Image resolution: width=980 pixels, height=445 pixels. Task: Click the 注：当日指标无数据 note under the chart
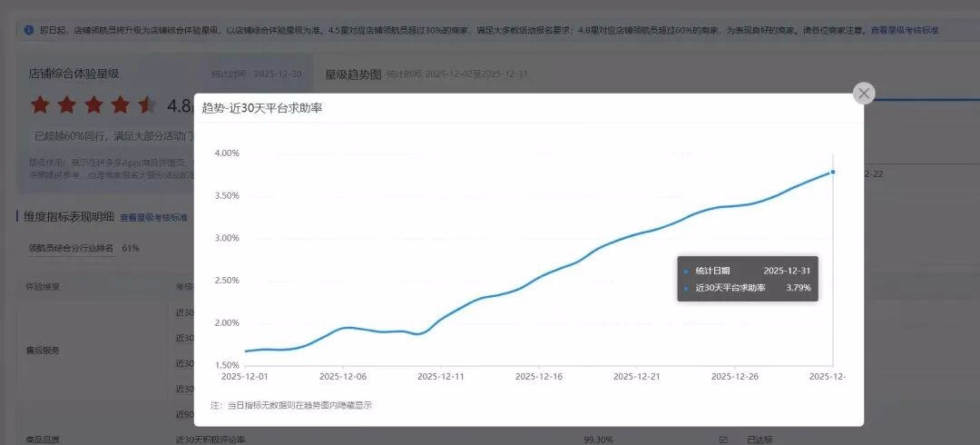291,405
